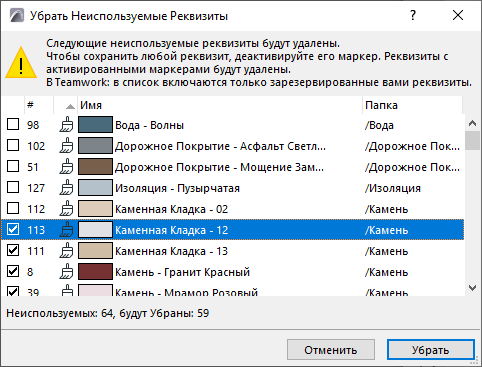This screenshot has width=482, height=367.
Task: Sort by the # column header
Action: [39, 105]
